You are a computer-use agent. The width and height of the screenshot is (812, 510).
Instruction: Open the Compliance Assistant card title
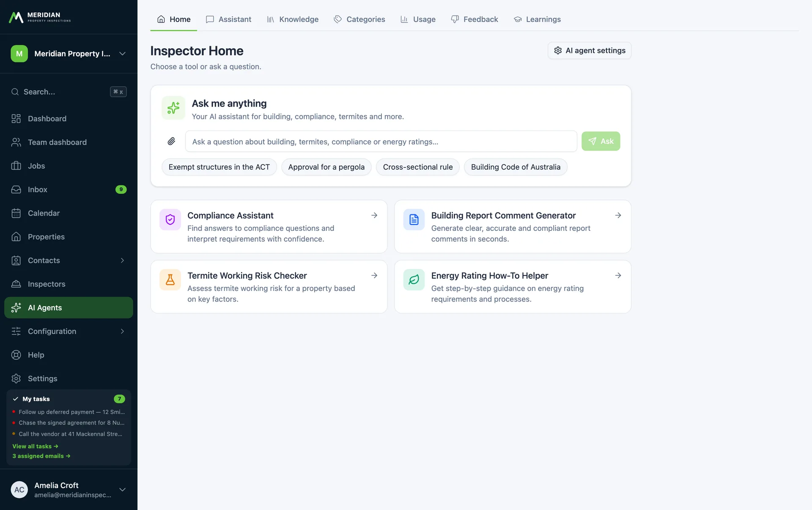[230, 216]
